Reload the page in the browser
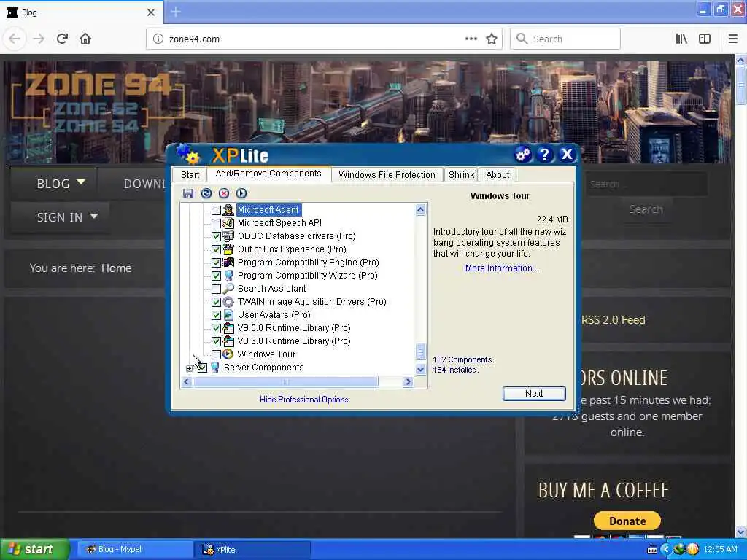Image resolution: width=747 pixels, height=560 pixels. pyautogui.click(x=62, y=39)
